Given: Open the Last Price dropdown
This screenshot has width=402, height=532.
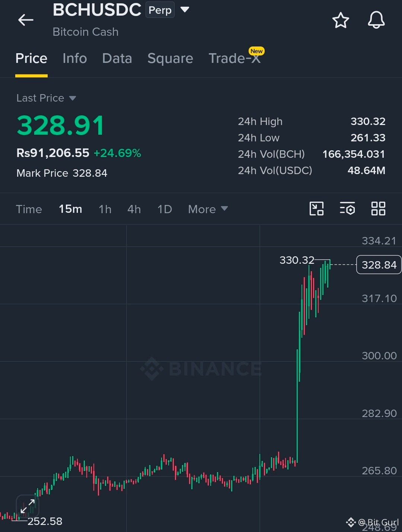Looking at the screenshot, I should (x=46, y=98).
